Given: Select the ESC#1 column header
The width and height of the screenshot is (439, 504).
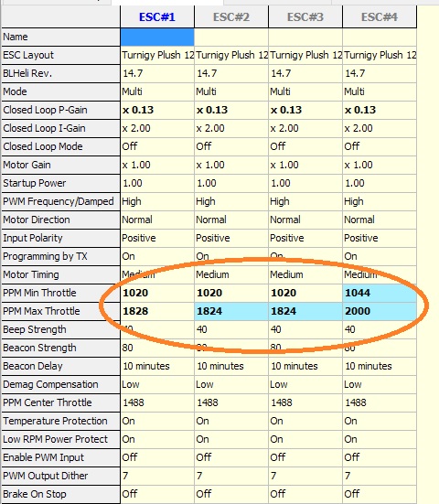Looking at the screenshot, I should (157, 17).
